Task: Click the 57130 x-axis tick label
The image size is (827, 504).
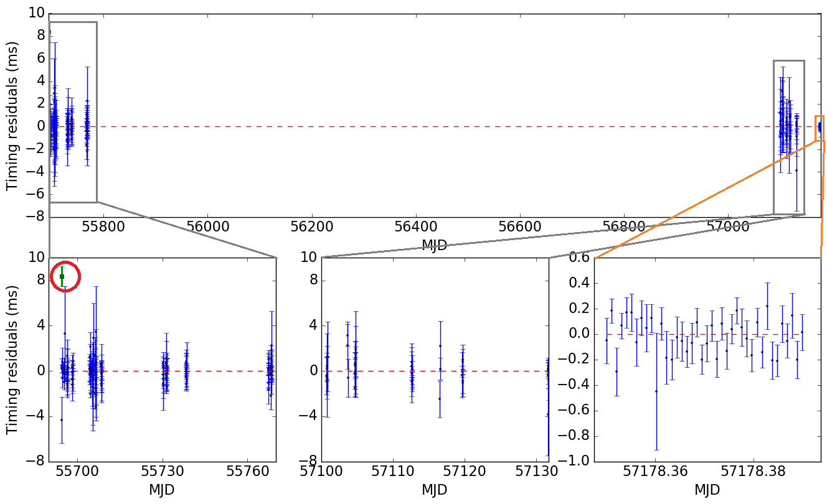Action: click(x=536, y=472)
